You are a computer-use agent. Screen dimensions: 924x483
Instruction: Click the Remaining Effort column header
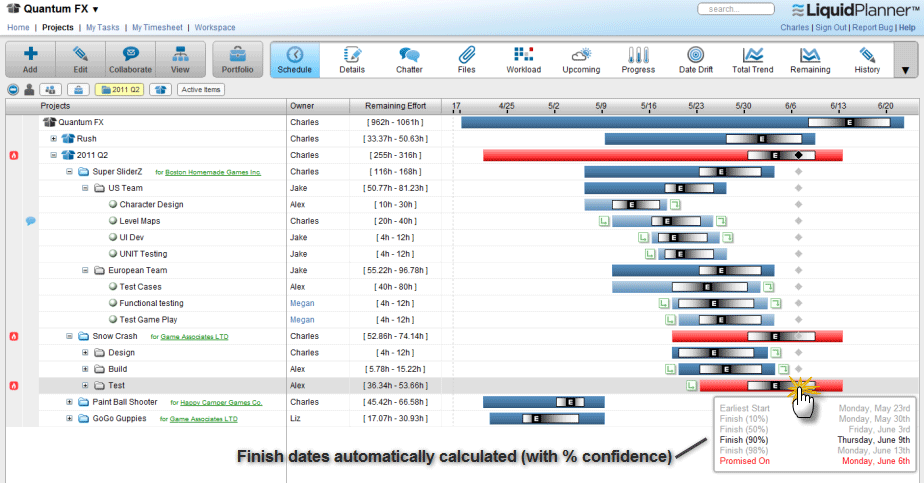[x=395, y=106]
